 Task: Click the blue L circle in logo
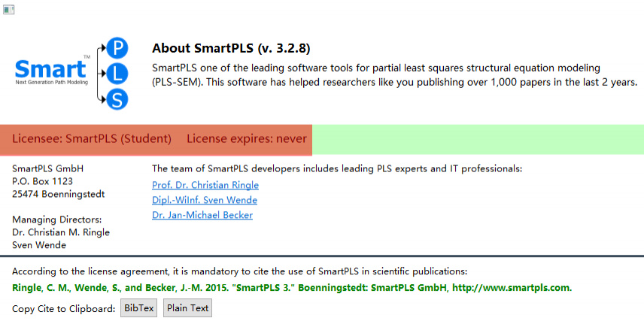pos(117,73)
